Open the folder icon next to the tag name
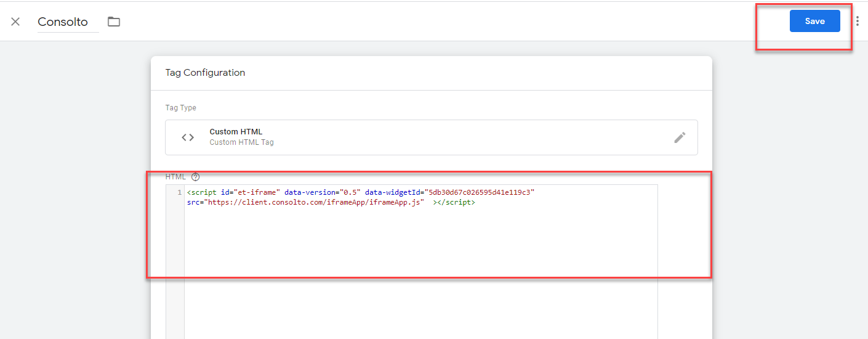The image size is (868, 339). [114, 22]
